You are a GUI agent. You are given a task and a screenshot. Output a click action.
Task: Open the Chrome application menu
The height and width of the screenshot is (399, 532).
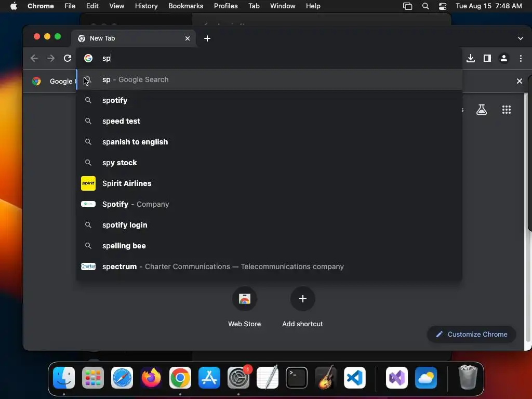coord(41,6)
